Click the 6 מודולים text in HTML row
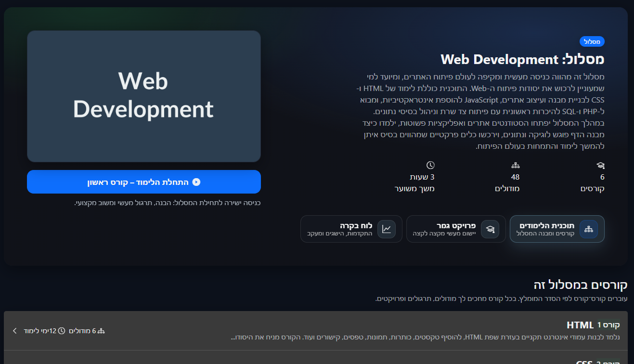 (82, 331)
